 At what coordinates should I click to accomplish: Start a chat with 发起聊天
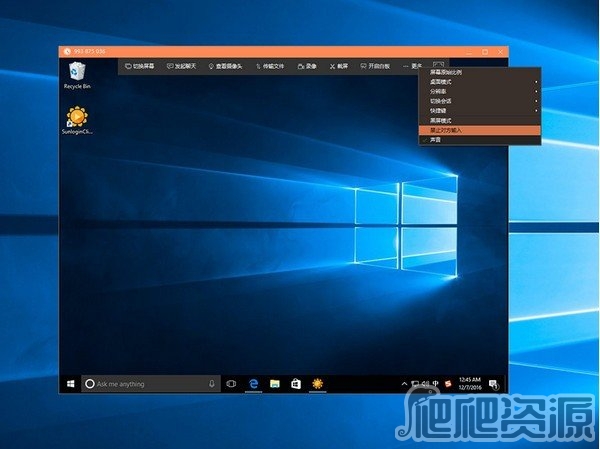pos(181,66)
